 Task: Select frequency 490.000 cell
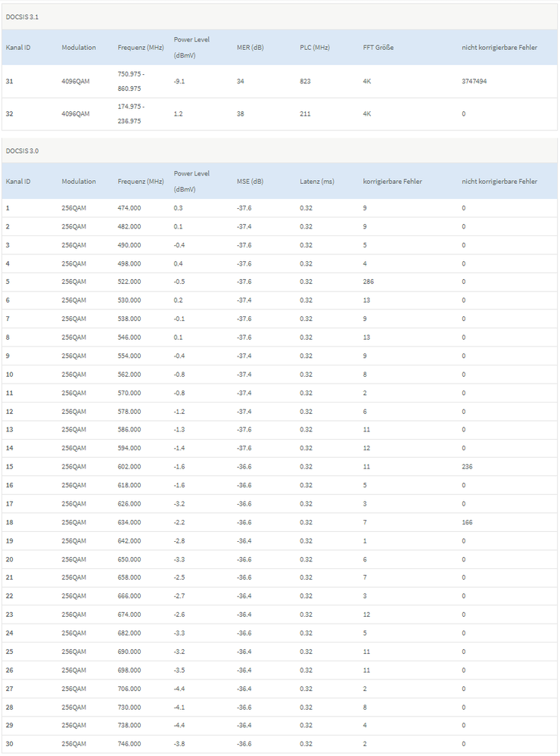129,245
